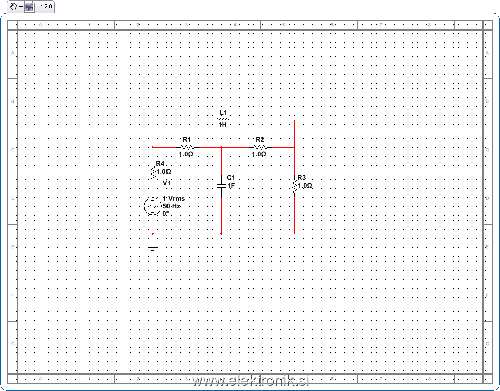Click the 1.0Ω value beside R4
Image resolution: width=500 pixels, height=391 pixels.
[x=164, y=172]
